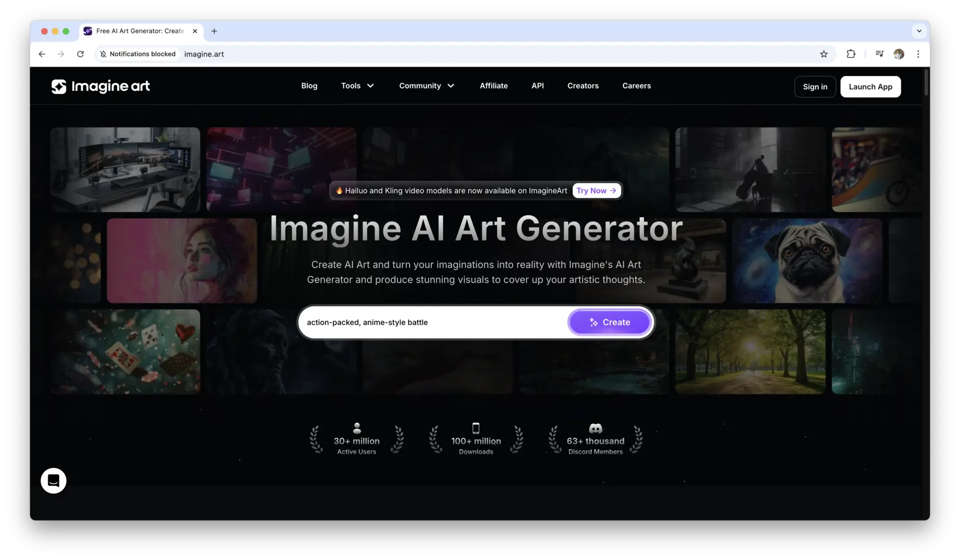Image resolution: width=960 pixels, height=560 pixels.
Task: Click the Launch App button
Action: 870,87
